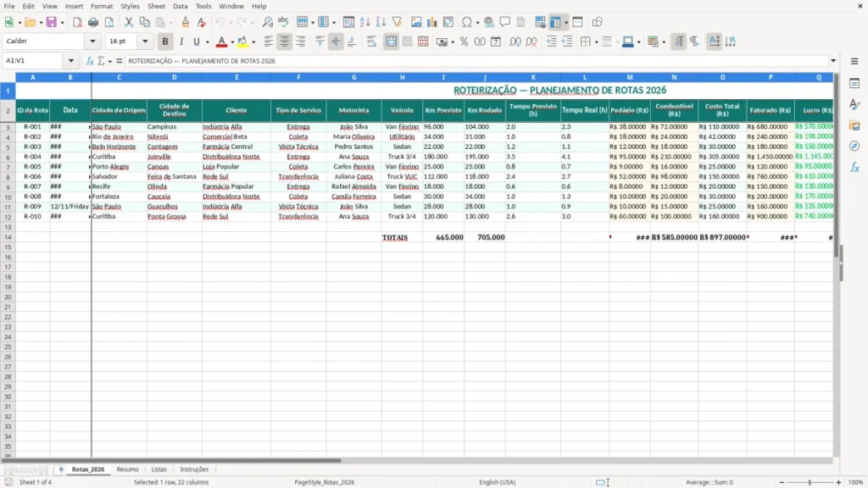Toggle Align Left
868x488 pixels.
269,42
